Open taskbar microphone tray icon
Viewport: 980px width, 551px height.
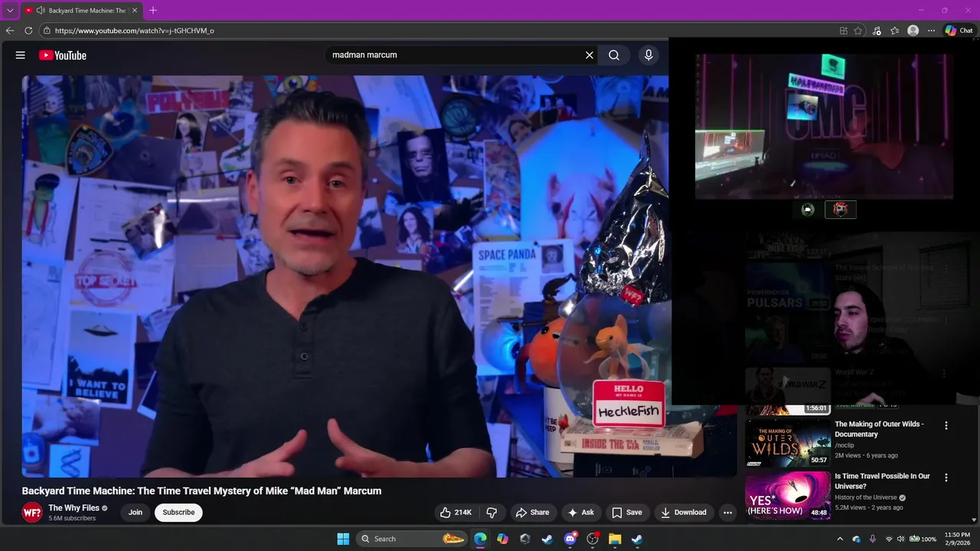click(x=873, y=539)
